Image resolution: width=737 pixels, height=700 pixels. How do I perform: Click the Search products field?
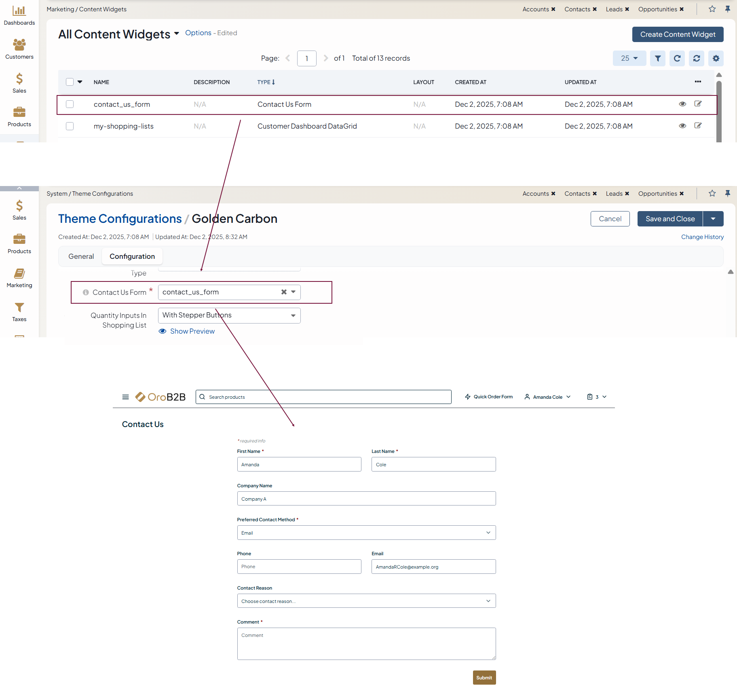[x=323, y=397]
